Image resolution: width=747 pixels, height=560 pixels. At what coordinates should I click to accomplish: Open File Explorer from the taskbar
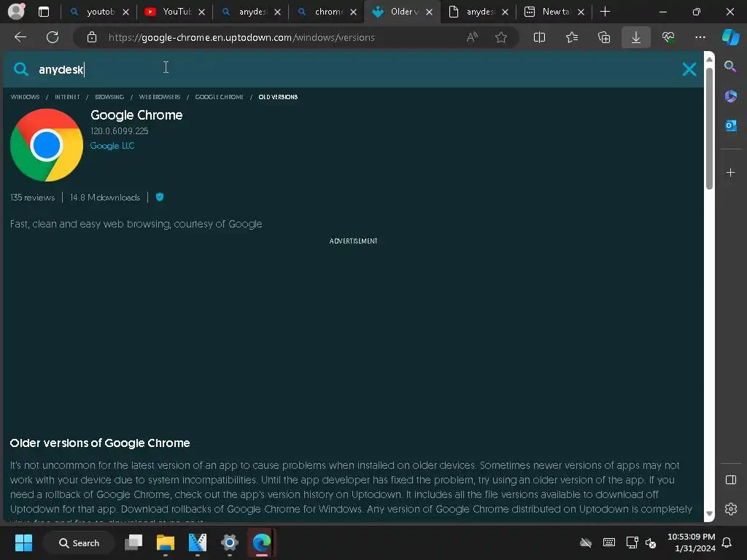pyautogui.click(x=166, y=542)
